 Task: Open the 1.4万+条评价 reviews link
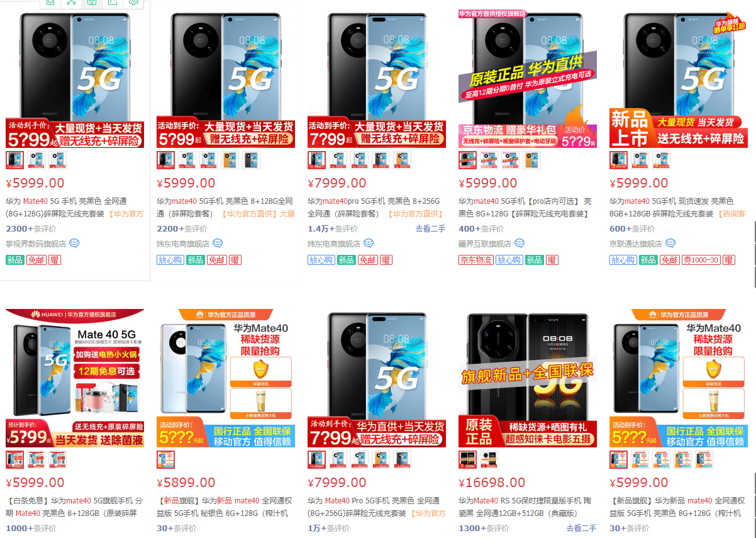click(333, 228)
